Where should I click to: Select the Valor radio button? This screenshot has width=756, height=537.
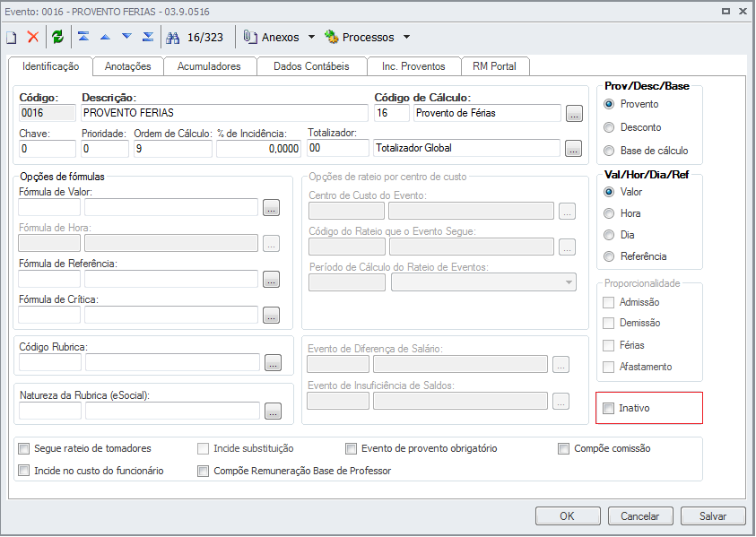pos(609,192)
